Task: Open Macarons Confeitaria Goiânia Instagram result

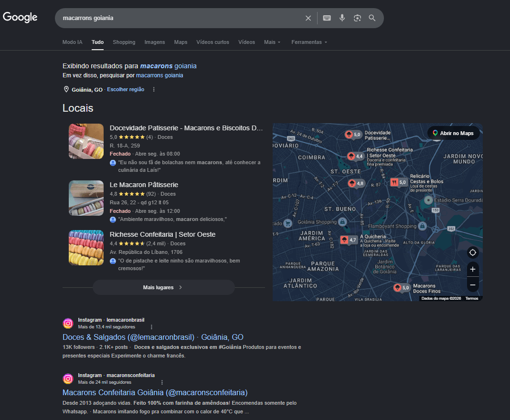Action: pos(155,393)
